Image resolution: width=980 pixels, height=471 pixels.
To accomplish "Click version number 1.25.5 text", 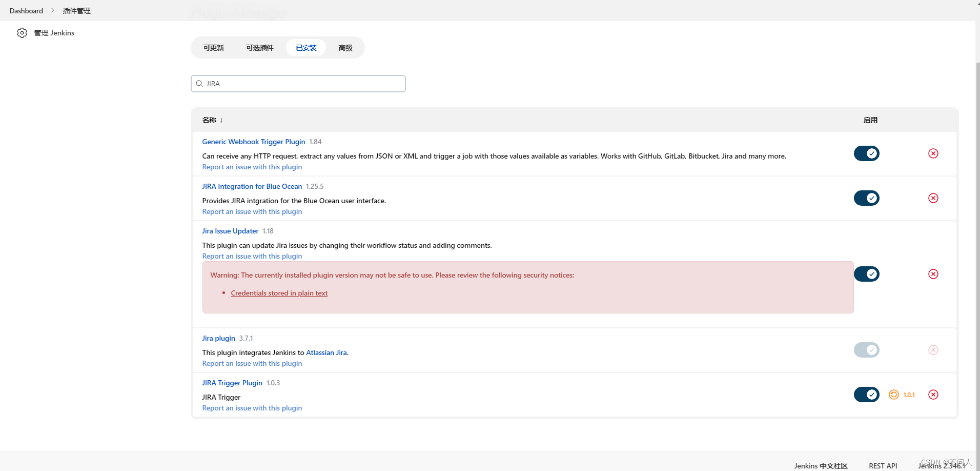I will tap(315, 186).
